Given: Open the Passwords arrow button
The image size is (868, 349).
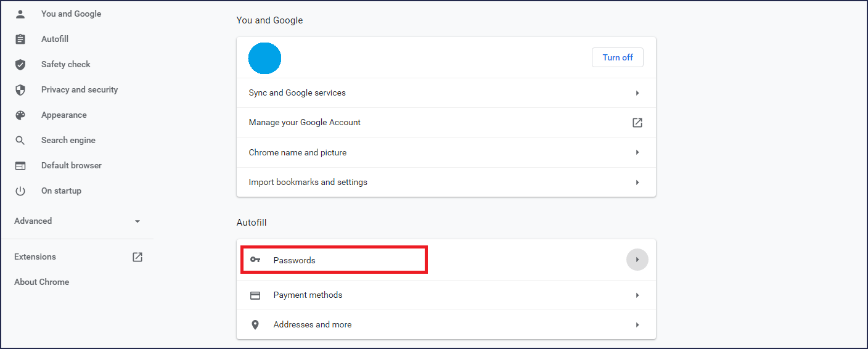Looking at the screenshot, I should pyautogui.click(x=637, y=260).
